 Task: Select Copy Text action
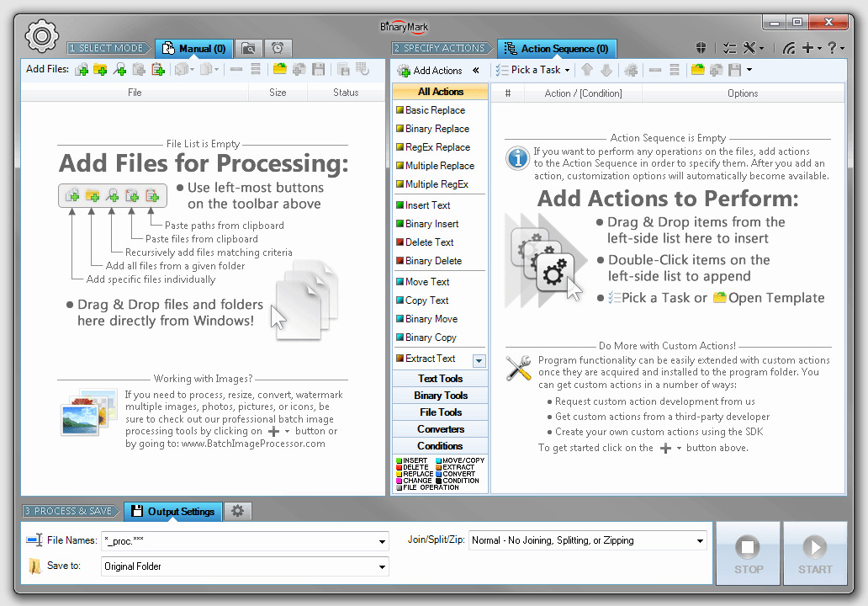pyautogui.click(x=422, y=300)
